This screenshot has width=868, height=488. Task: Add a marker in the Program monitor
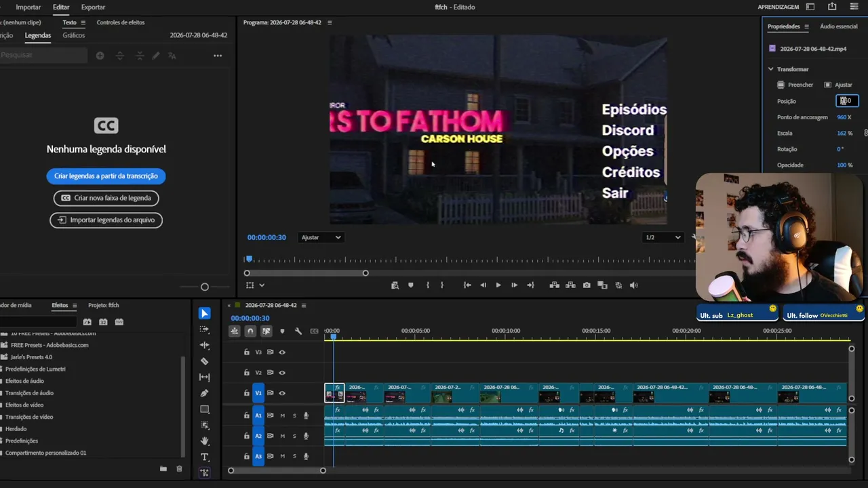click(410, 285)
